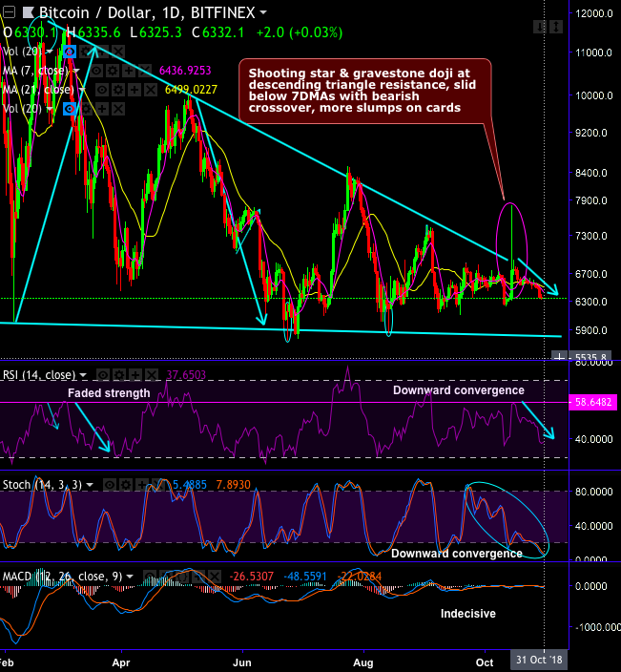This screenshot has height=672, width=621.
Task: Remove MA (21, close) with its X icon
Action: click(151, 90)
